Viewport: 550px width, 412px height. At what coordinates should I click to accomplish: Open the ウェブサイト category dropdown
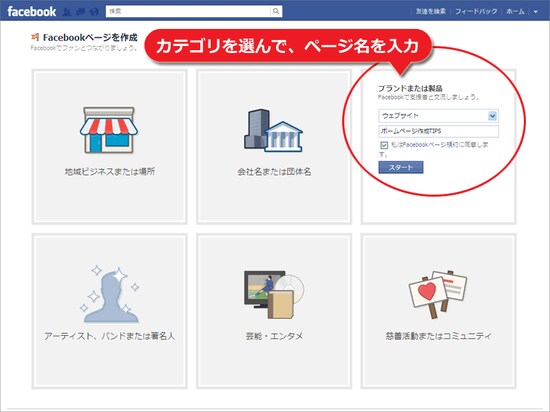pos(438,116)
